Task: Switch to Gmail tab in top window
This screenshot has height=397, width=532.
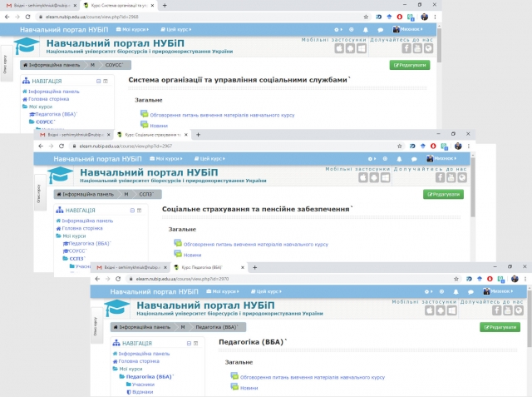Action: (x=41, y=6)
